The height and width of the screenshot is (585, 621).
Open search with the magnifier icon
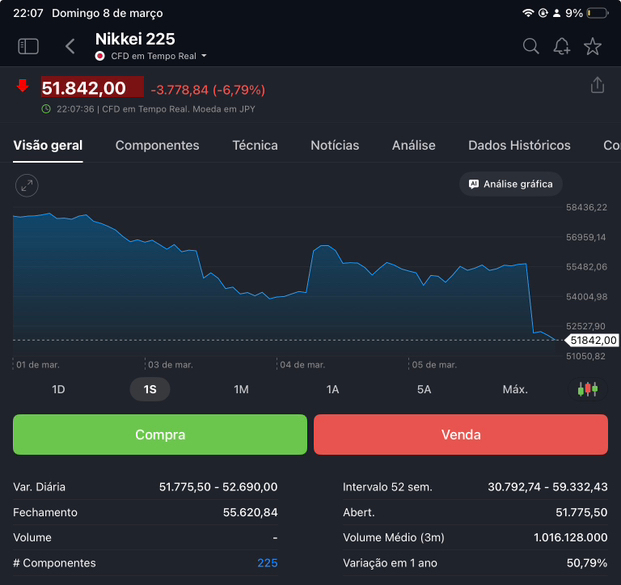click(x=531, y=46)
